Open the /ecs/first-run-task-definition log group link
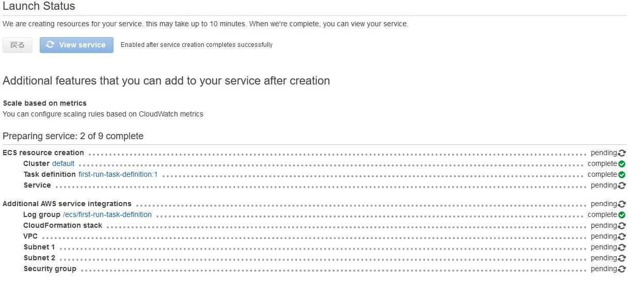The image size is (644, 284). tap(107, 215)
